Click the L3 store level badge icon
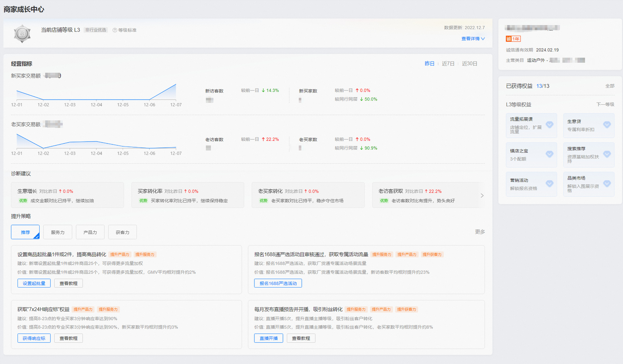Image resolution: width=623 pixels, height=364 pixels. point(22,33)
